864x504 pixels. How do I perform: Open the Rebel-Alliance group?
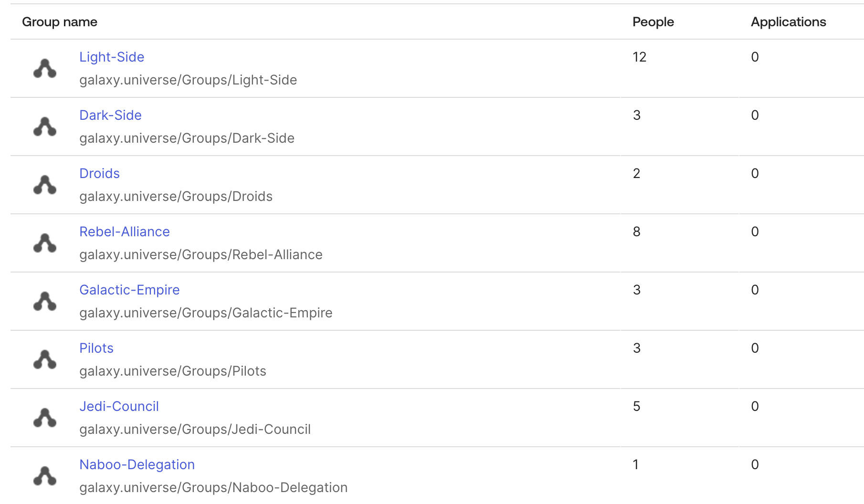124,231
